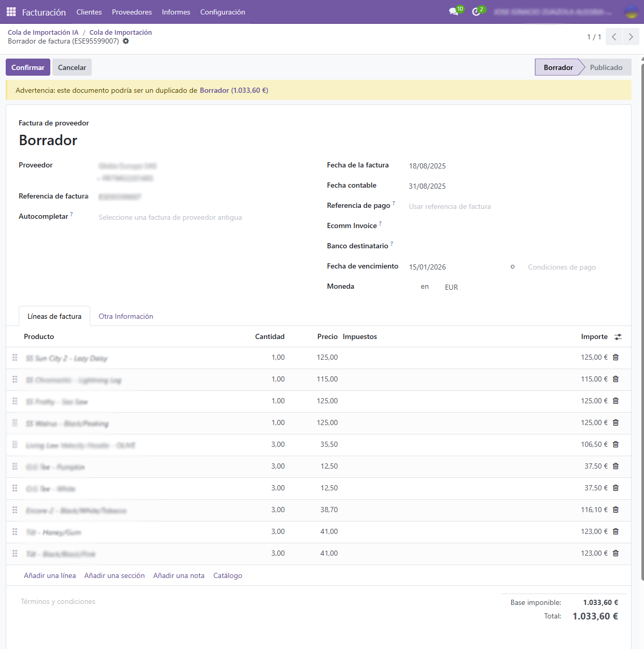Delete the 106,50 € invoice line
This screenshot has width=644, height=649.
coord(616,444)
